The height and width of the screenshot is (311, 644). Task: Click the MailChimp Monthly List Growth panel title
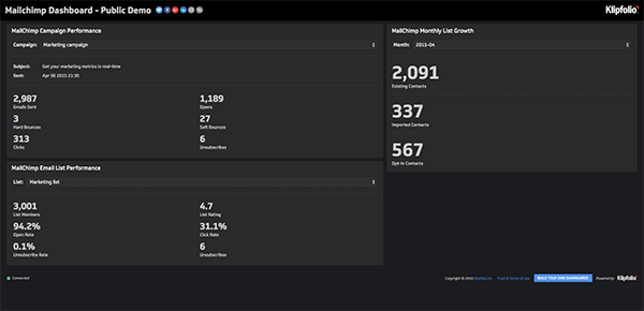[433, 31]
